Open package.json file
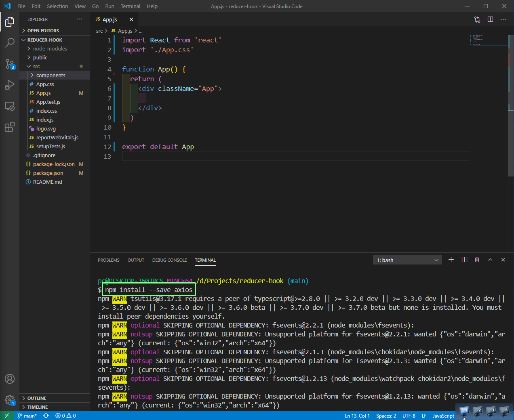Screen dimensions: 514x420 click(x=55, y=173)
